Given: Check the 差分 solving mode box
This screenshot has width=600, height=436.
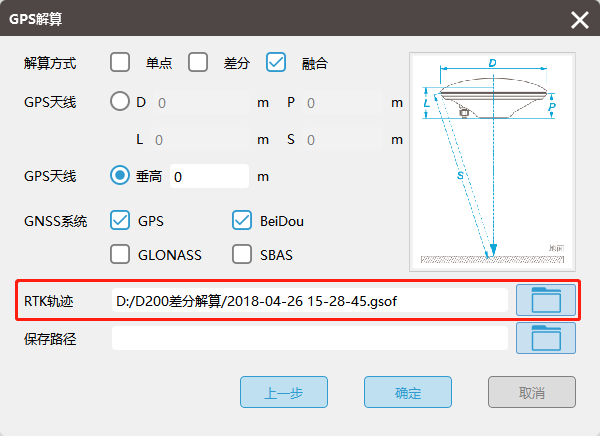Looking at the screenshot, I should 198,63.
